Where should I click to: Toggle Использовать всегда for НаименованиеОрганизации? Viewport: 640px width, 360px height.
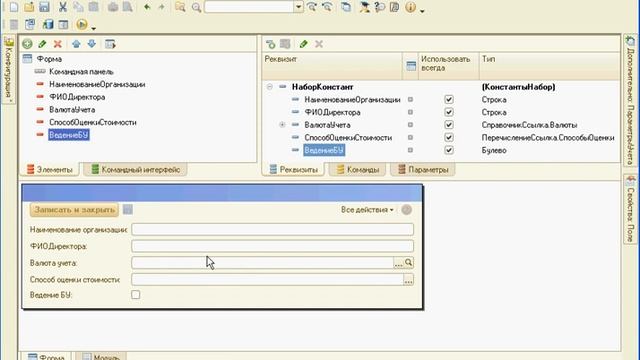449,100
